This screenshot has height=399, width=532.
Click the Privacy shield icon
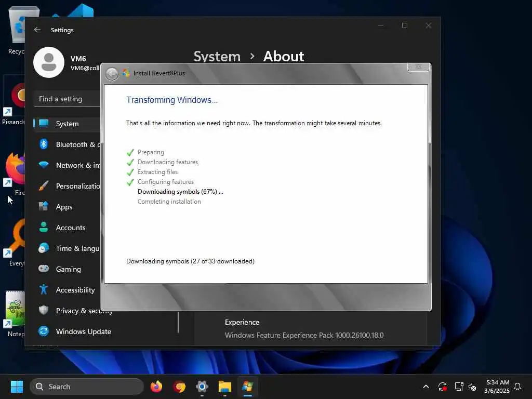click(44, 310)
